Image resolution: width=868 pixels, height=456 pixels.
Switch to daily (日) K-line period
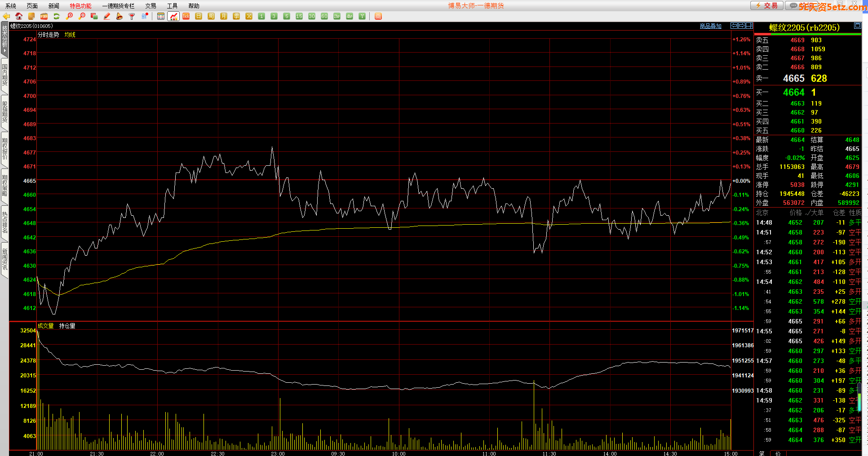click(199, 16)
